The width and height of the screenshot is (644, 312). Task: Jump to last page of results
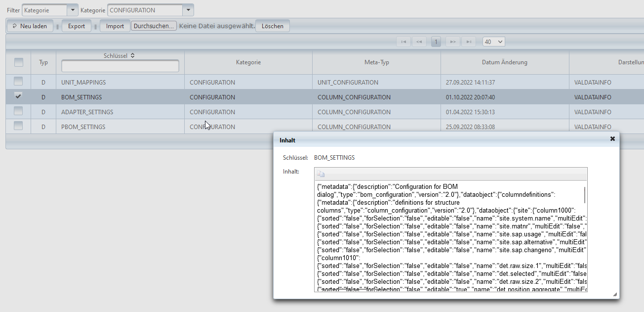(469, 42)
